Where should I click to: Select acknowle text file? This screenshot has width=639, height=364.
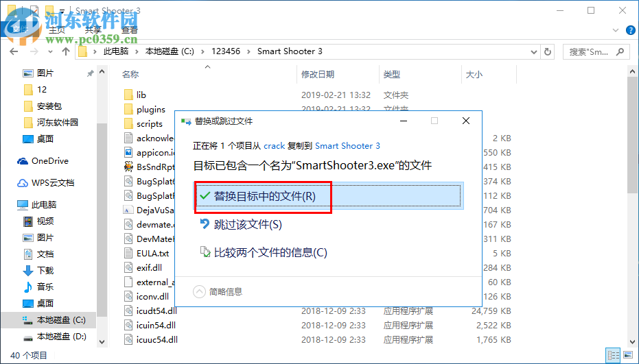(149, 138)
